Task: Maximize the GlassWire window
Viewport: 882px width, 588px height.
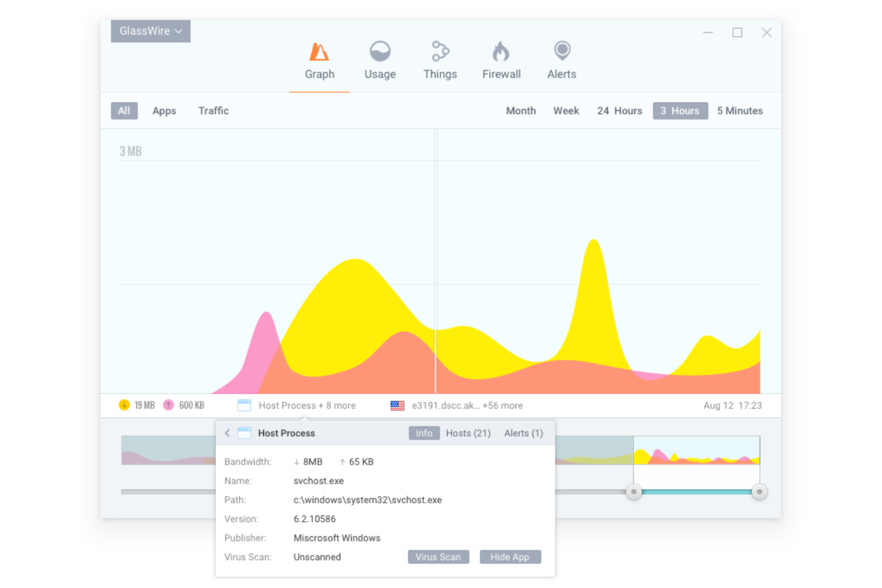Action: coord(737,33)
